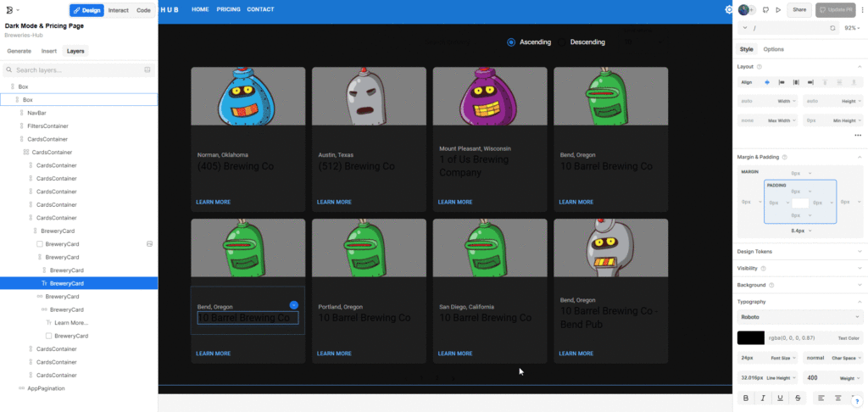This screenshot has width=868, height=412.
Task: Expand the Design Tokens section
Action: [799, 251]
